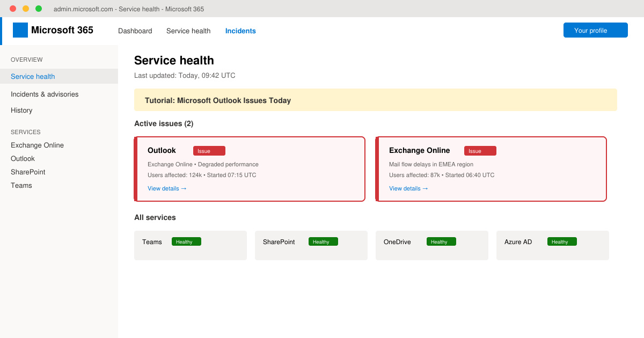This screenshot has width=644, height=338.
Task: Select Teams in sidebar services list
Action: click(21, 186)
